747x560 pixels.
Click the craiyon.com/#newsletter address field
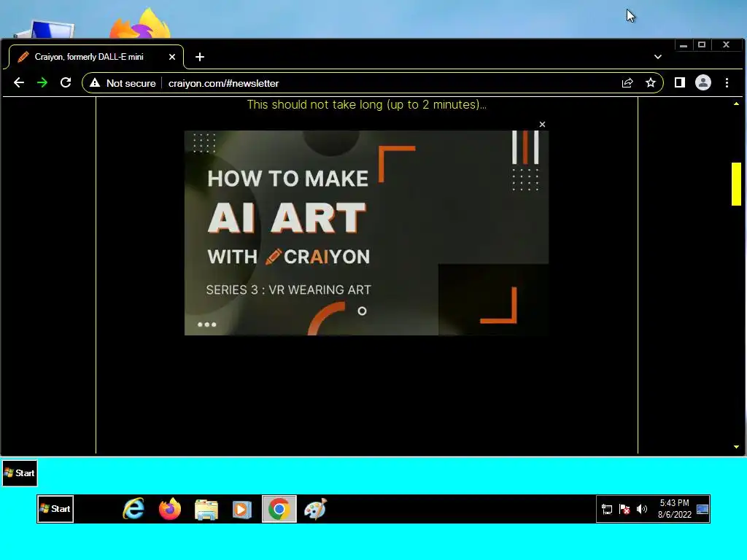[223, 83]
